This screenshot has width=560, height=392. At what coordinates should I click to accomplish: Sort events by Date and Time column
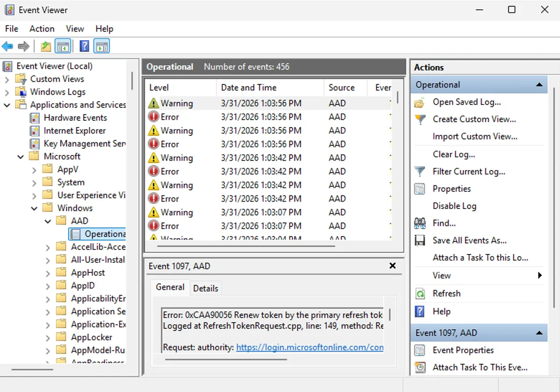pyautogui.click(x=248, y=88)
